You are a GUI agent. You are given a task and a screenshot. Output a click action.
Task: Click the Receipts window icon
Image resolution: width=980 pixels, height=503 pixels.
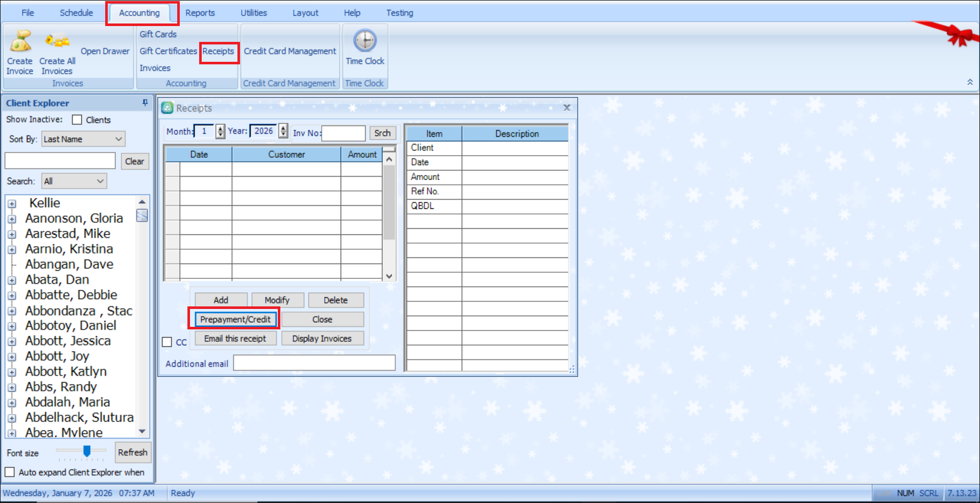coord(167,108)
